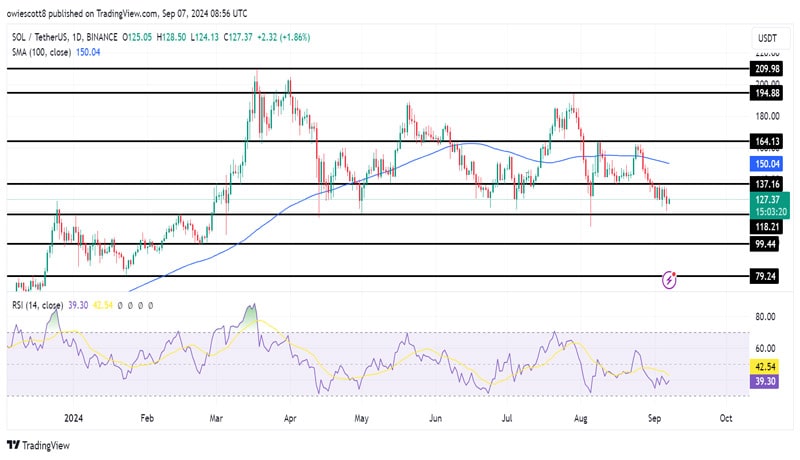Click the purple lightning event icon

[669, 280]
